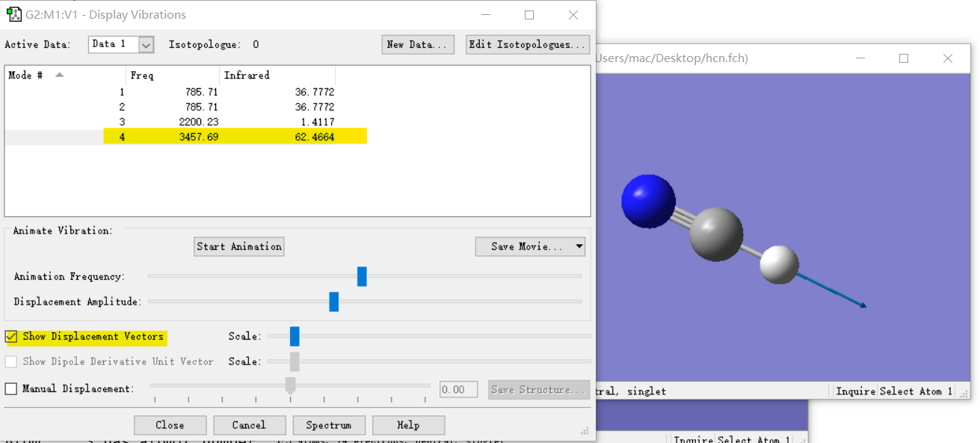Select the white hydrogen atom in the molecule view
The width and height of the screenshot is (980, 443).
click(x=779, y=265)
